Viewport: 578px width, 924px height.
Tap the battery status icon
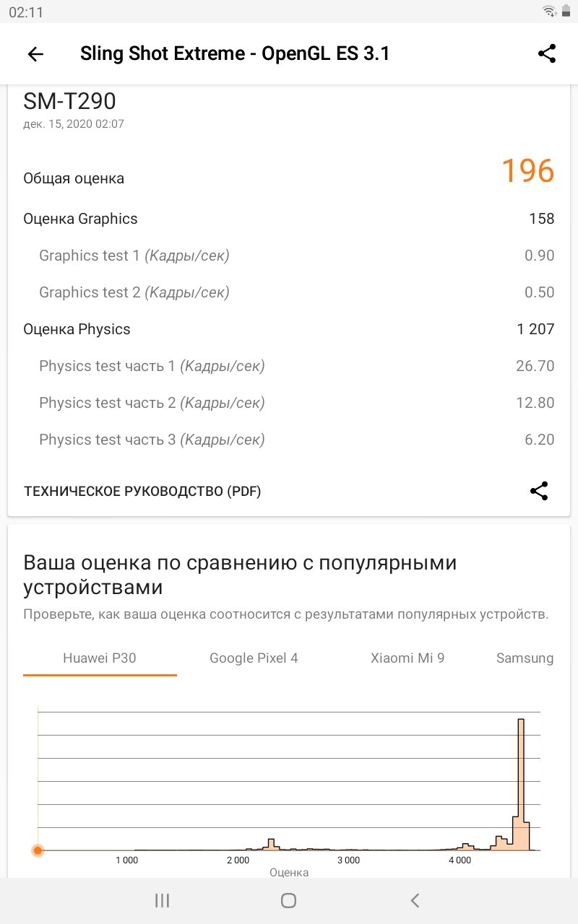pos(565,12)
